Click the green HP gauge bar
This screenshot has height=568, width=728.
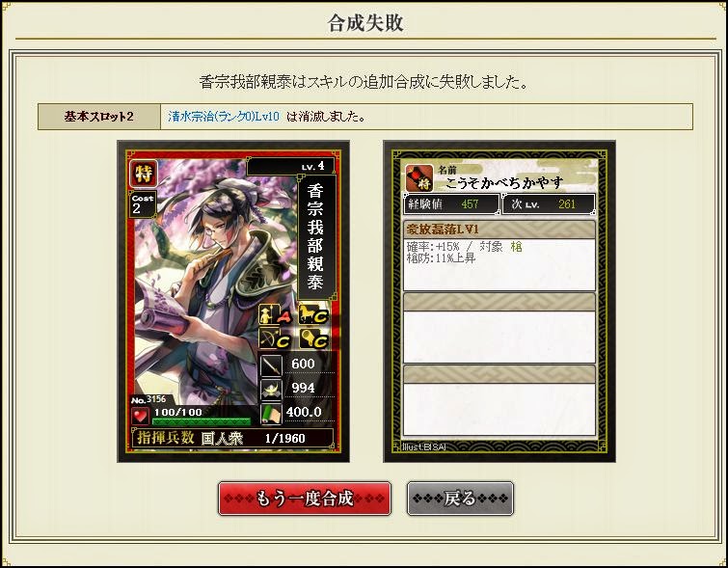pyautogui.click(x=201, y=421)
